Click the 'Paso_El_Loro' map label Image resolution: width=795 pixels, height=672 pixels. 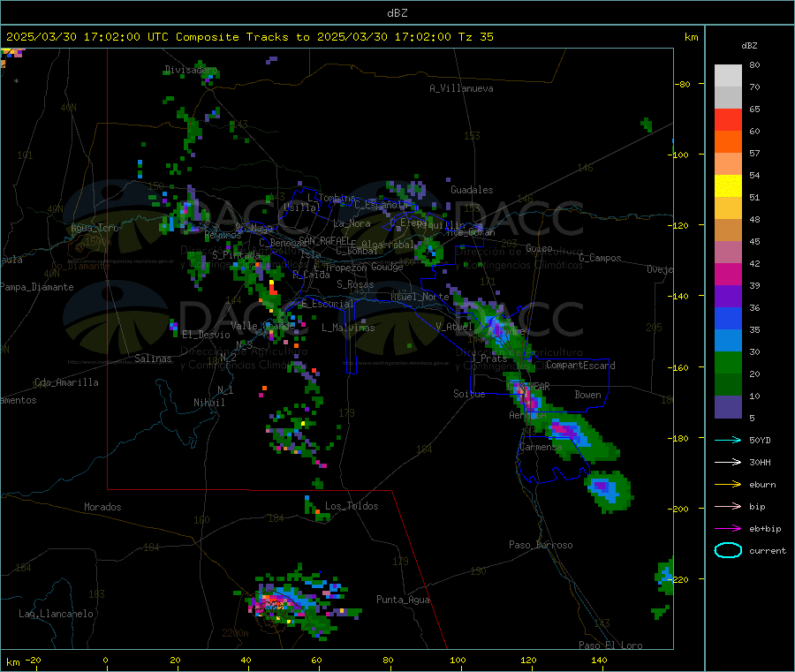(611, 646)
